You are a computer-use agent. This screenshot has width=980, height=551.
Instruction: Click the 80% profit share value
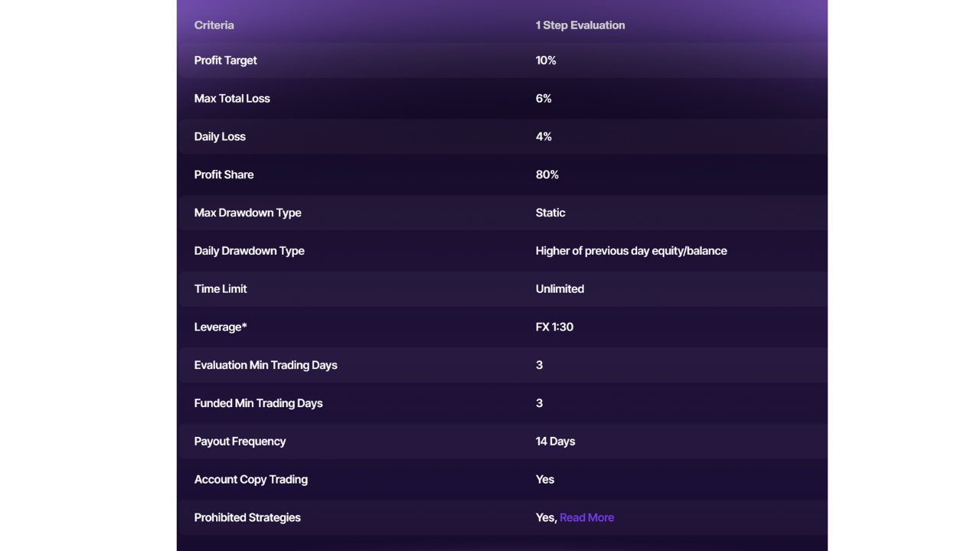point(547,174)
